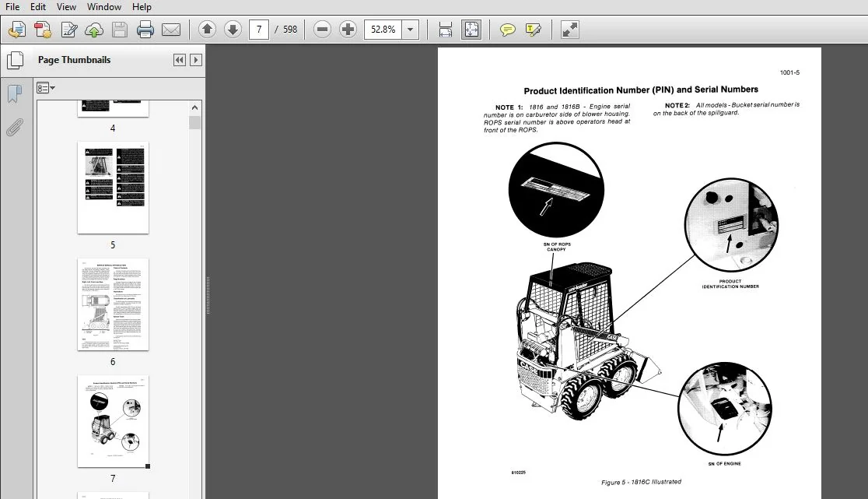Open the Edit menu

pos(37,7)
